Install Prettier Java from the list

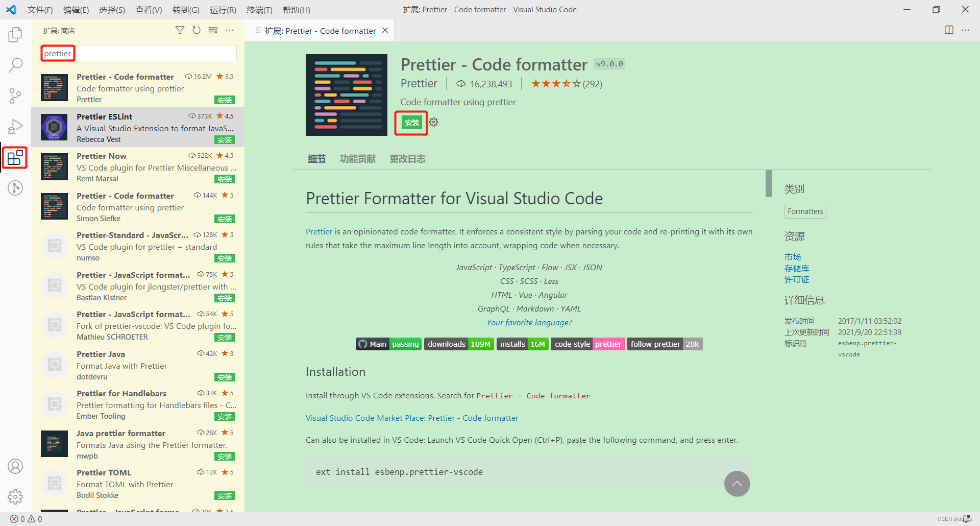[x=225, y=377]
